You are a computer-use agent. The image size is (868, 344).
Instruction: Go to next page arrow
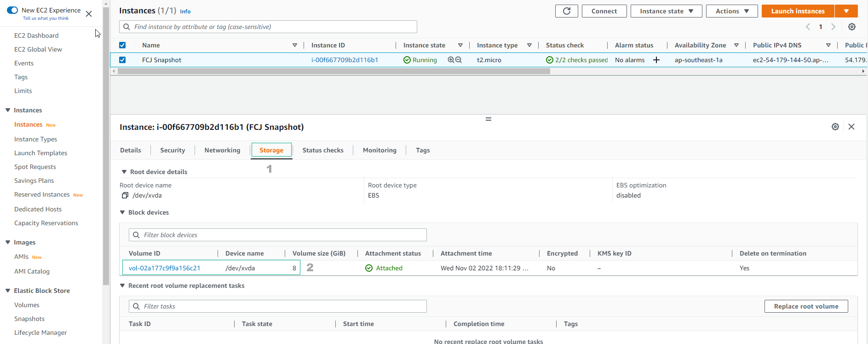833,27
